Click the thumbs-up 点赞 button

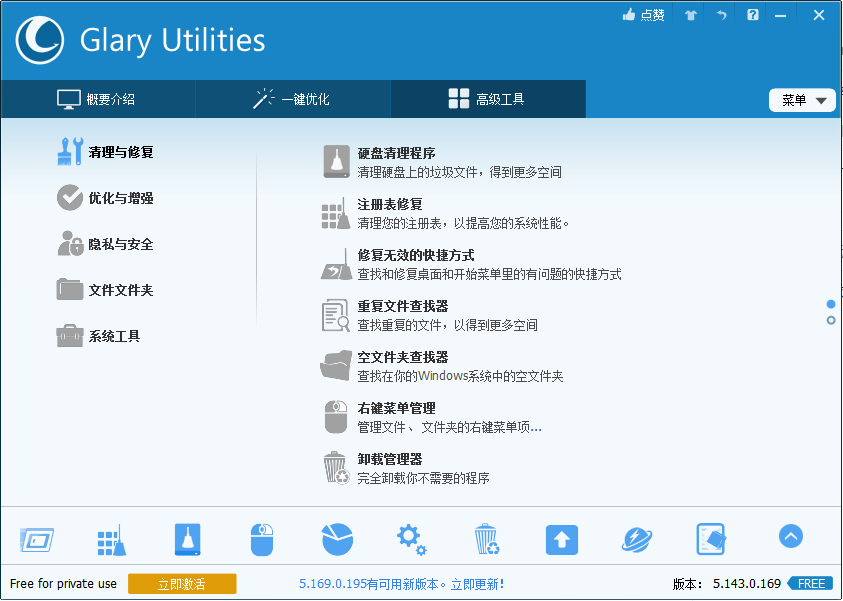[643, 15]
